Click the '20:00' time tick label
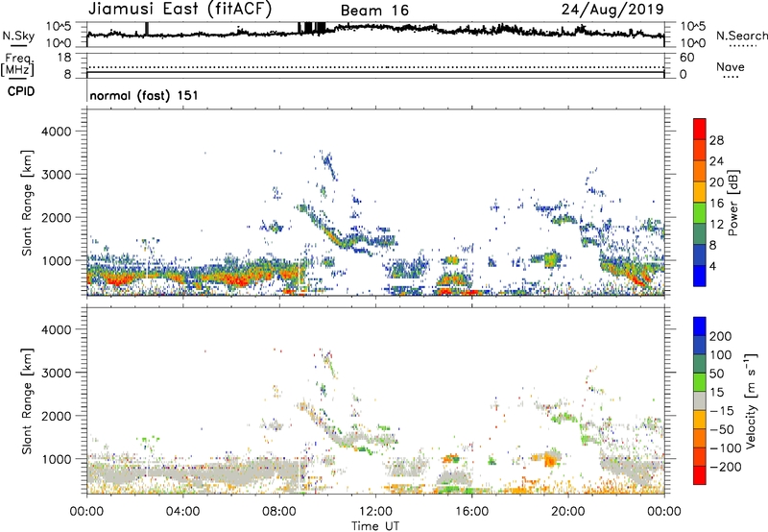 (567, 512)
